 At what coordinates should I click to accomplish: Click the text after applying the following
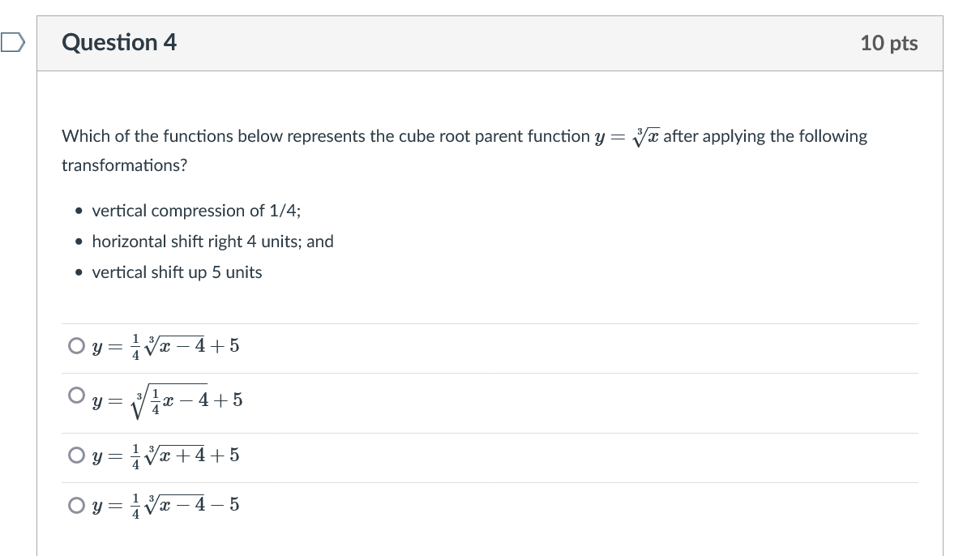pyautogui.click(x=765, y=136)
